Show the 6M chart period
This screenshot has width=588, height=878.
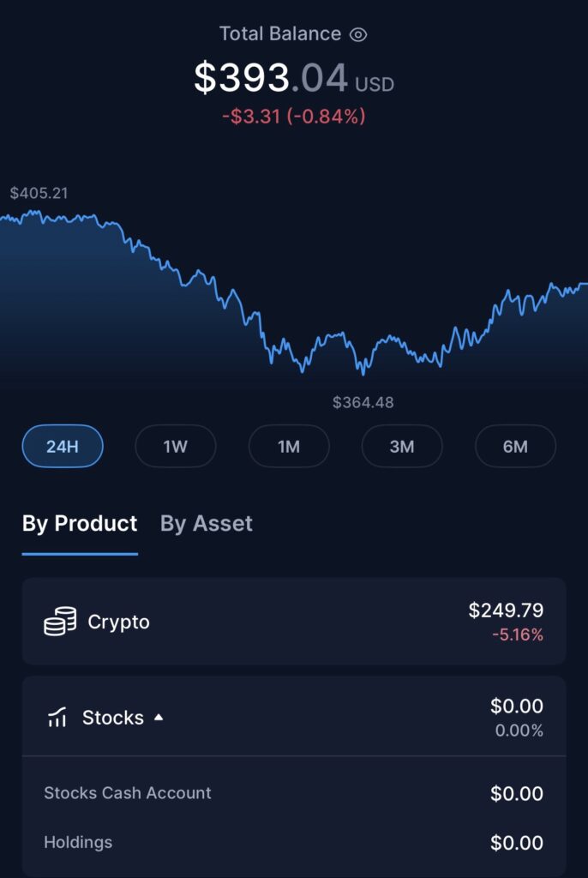(x=515, y=446)
